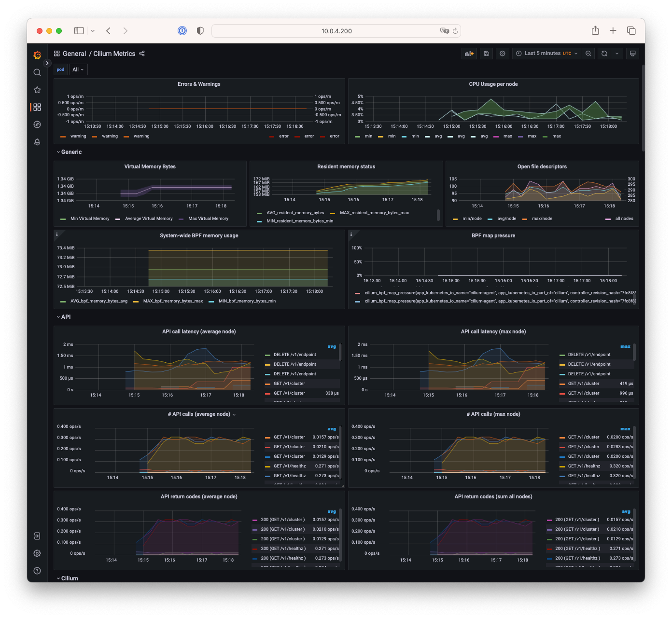Cycle view mode with the monitor icon
Image resolution: width=672 pixels, height=618 pixels.
click(633, 54)
